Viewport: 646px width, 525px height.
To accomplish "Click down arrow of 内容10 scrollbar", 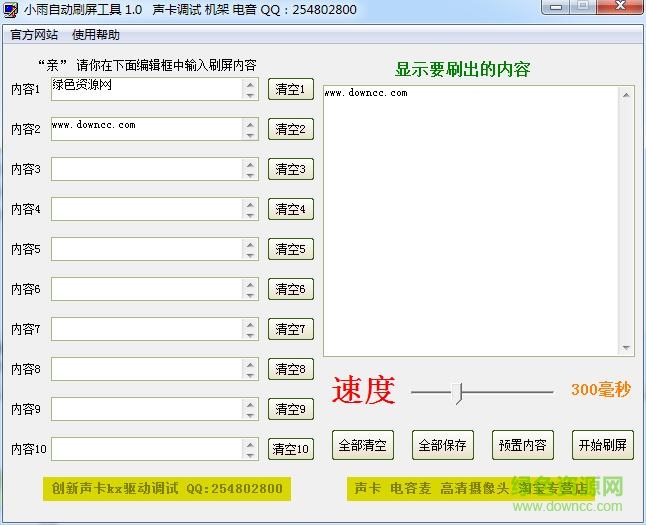I will click(x=250, y=455).
